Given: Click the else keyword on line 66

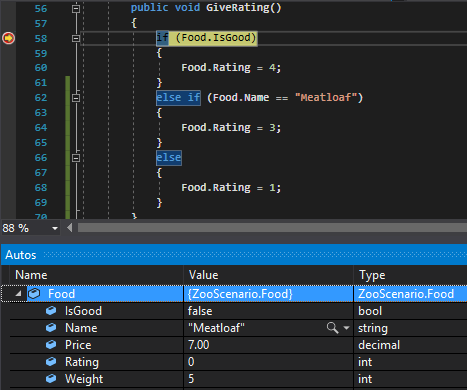Looking at the screenshot, I should [169, 157].
